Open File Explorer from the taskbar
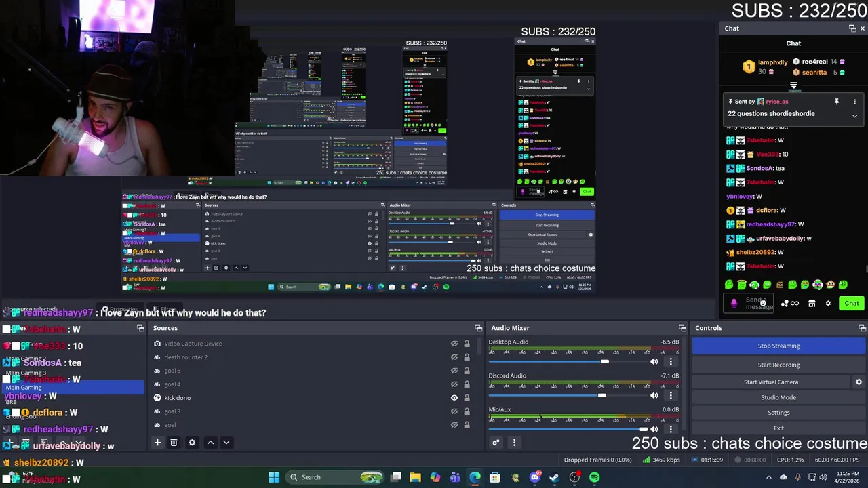 415,477
